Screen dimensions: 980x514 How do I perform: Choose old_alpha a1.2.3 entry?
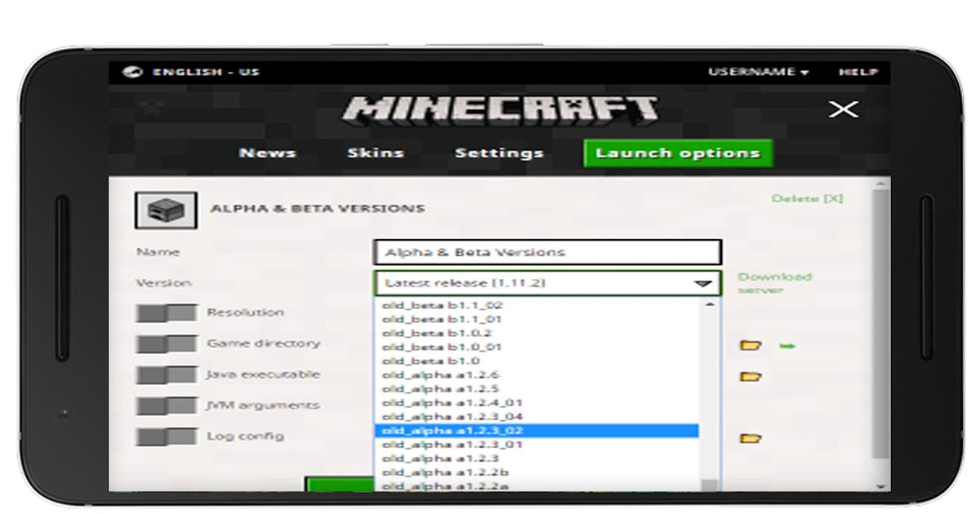(x=441, y=459)
